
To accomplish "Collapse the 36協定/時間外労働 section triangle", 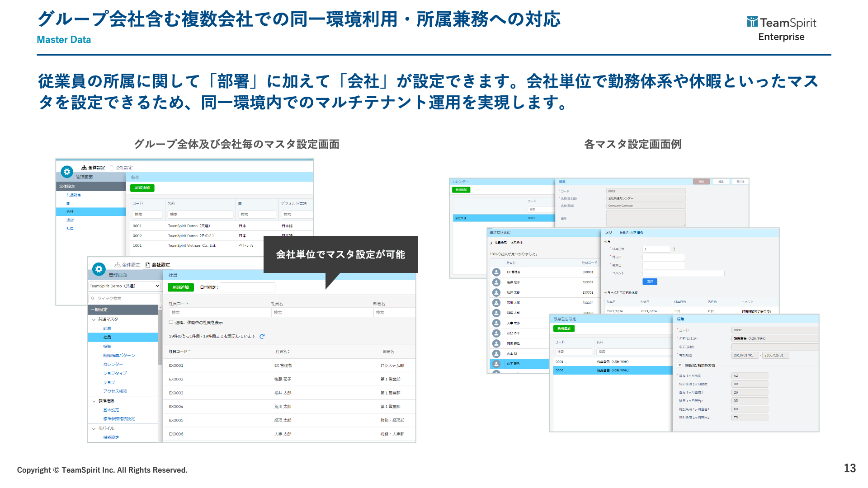I will pyautogui.click(x=679, y=365).
